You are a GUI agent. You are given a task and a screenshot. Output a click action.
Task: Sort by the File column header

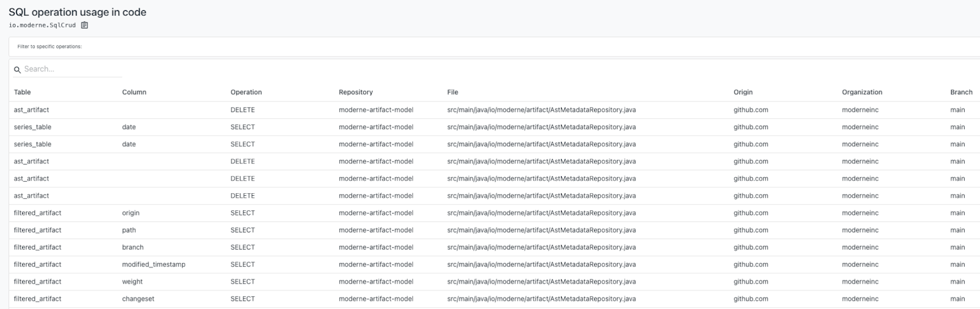pyautogui.click(x=453, y=92)
